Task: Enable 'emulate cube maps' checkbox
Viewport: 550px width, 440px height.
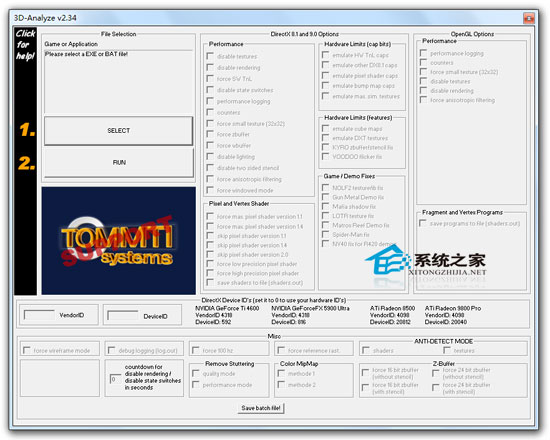Action: (326, 128)
